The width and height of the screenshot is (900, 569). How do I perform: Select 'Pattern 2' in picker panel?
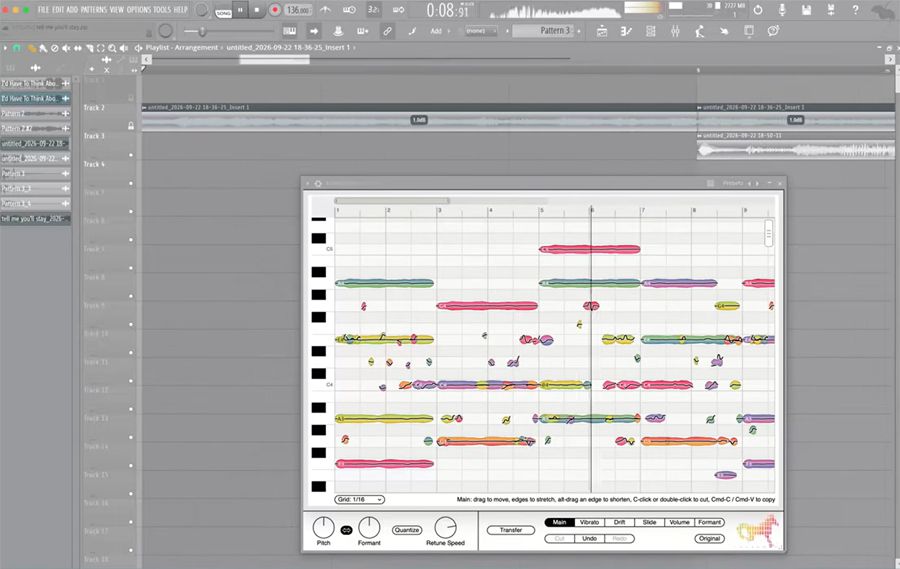35,114
